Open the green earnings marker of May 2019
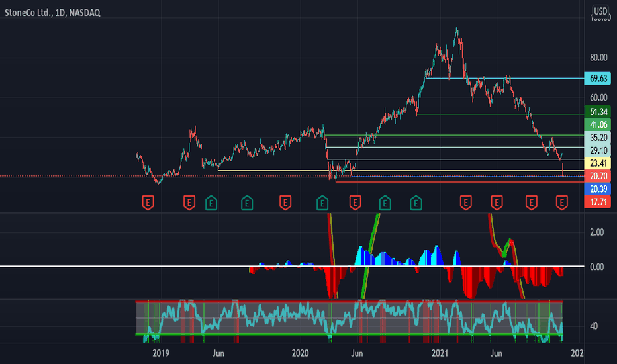This screenshot has height=364, width=617. [211, 203]
